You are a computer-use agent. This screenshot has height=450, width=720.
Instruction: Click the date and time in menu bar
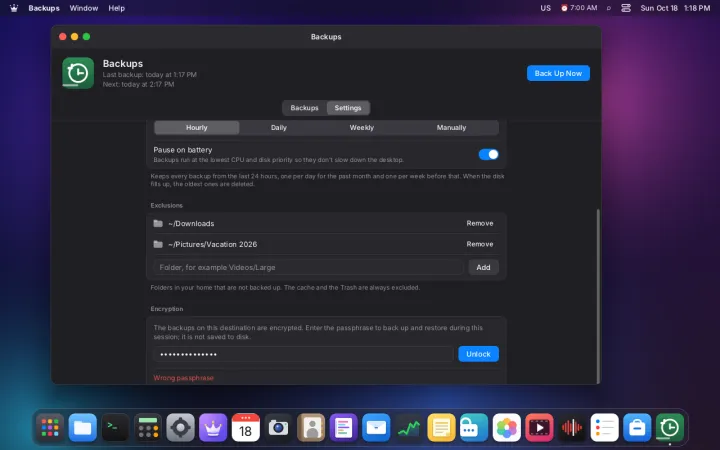tap(675, 8)
